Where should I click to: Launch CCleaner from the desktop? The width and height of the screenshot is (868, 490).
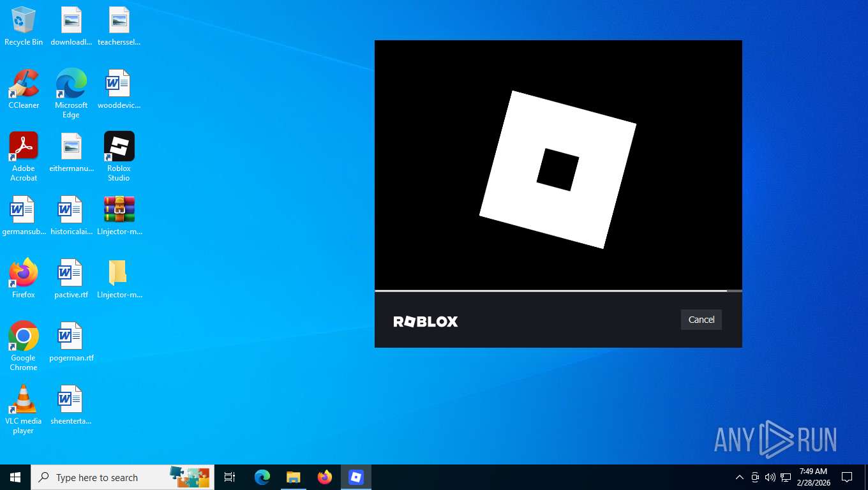click(24, 90)
